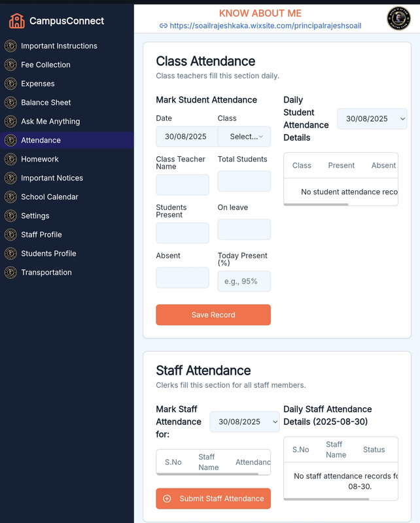Click the icon beside Fee Collection

(10, 65)
